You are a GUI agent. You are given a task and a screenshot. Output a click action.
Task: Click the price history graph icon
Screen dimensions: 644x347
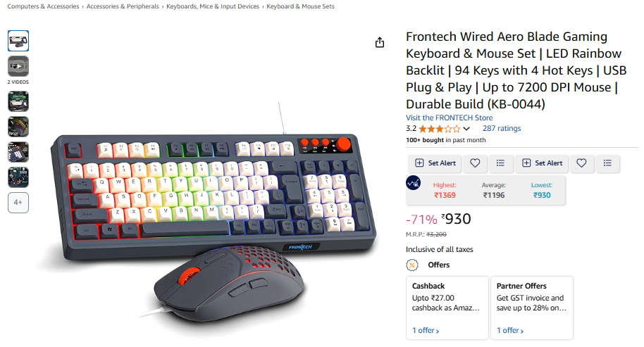[x=413, y=182]
